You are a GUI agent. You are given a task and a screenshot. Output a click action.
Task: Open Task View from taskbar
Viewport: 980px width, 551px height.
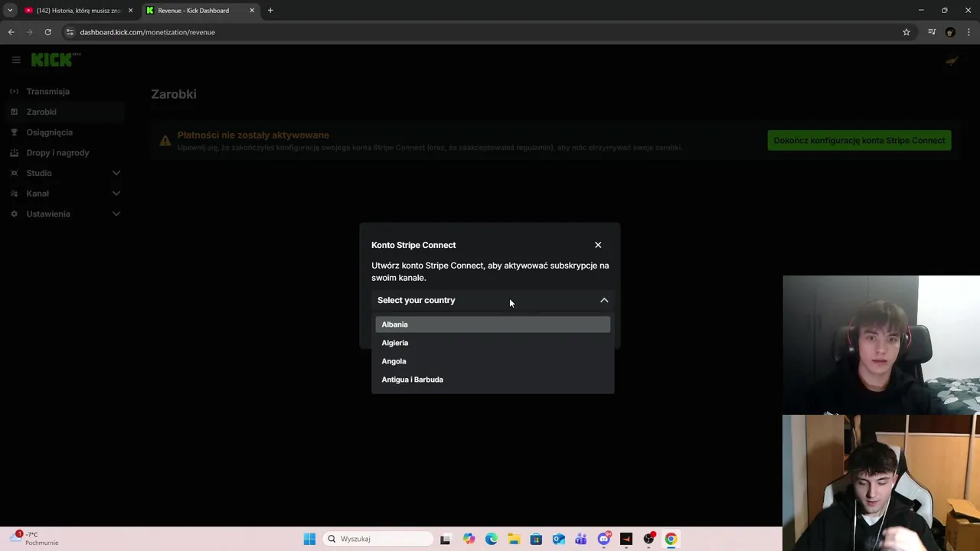pos(446,539)
